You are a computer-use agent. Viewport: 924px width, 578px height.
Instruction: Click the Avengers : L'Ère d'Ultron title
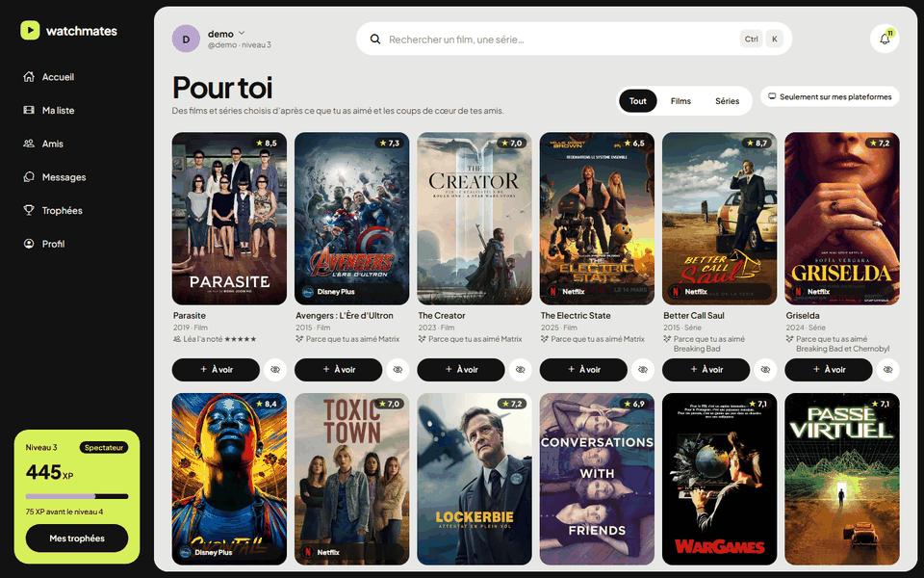coord(345,316)
